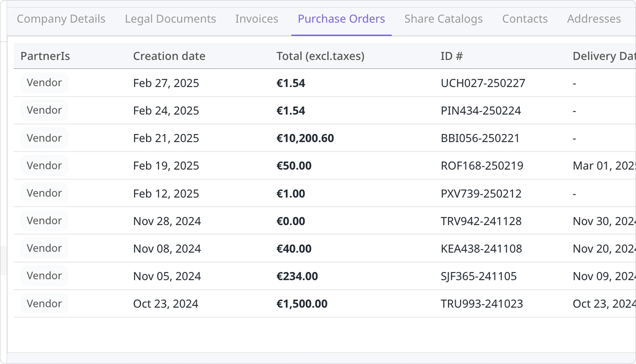Click creation date Feb 24, 2025
Screen dimensions: 636x364
click(x=166, y=111)
